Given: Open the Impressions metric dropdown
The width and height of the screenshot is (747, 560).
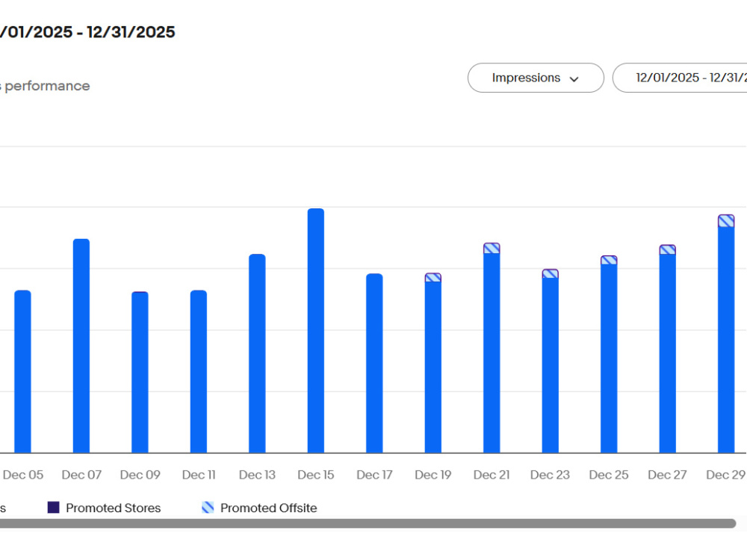Looking at the screenshot, I should click(x=536, y=78).
